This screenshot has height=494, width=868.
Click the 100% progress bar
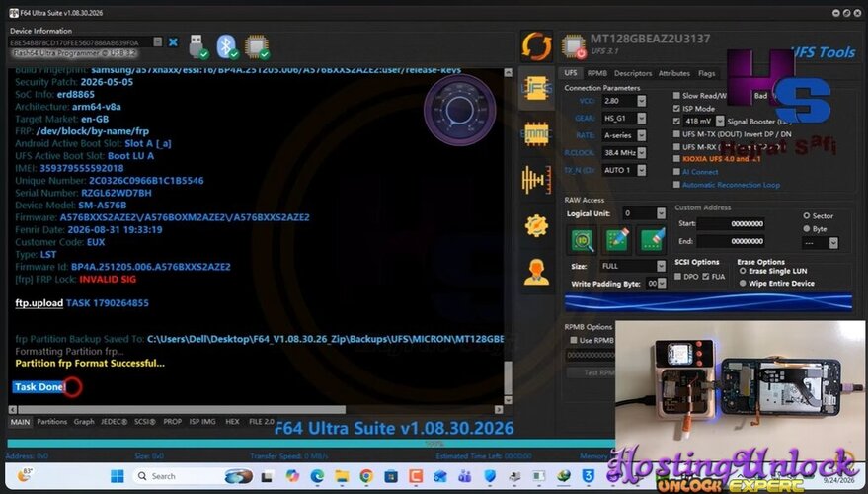click(310, 443)
